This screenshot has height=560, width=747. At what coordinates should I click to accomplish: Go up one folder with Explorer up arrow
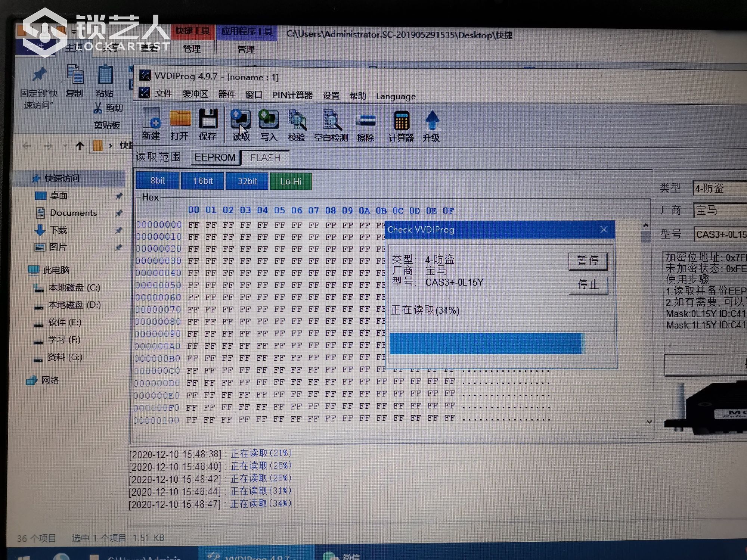point(80,146)
